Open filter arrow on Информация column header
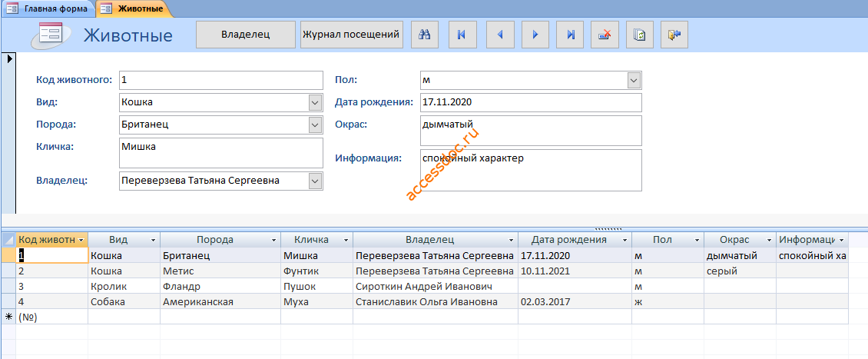This screenshot has height=359, width=868. pyautogui.click(x=841, y=241)
